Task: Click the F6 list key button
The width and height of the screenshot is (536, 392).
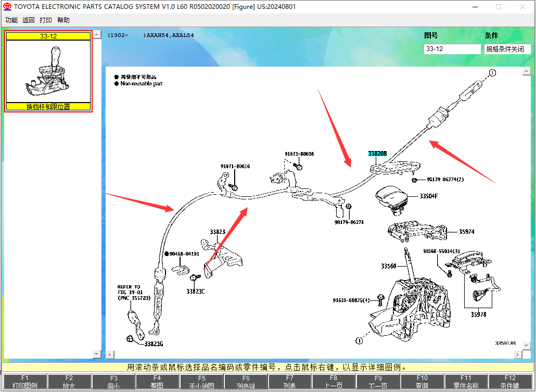Action: click(x=246, y=382)
